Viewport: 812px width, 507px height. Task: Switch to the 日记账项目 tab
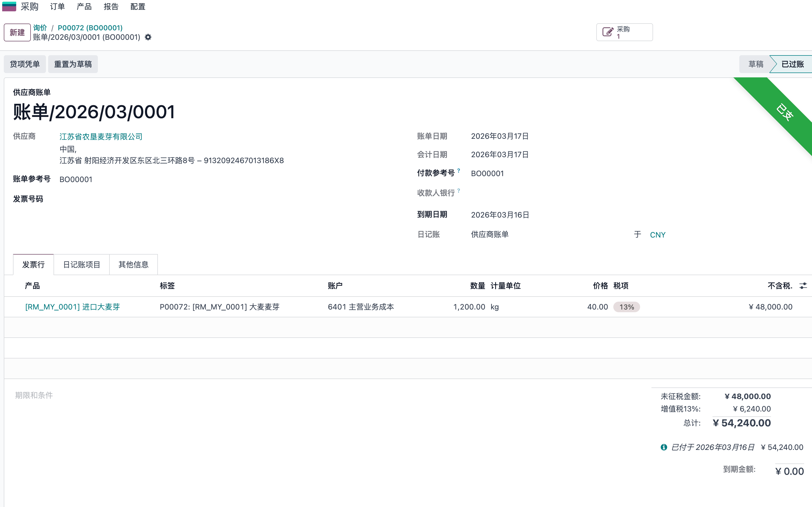point(82,265)
